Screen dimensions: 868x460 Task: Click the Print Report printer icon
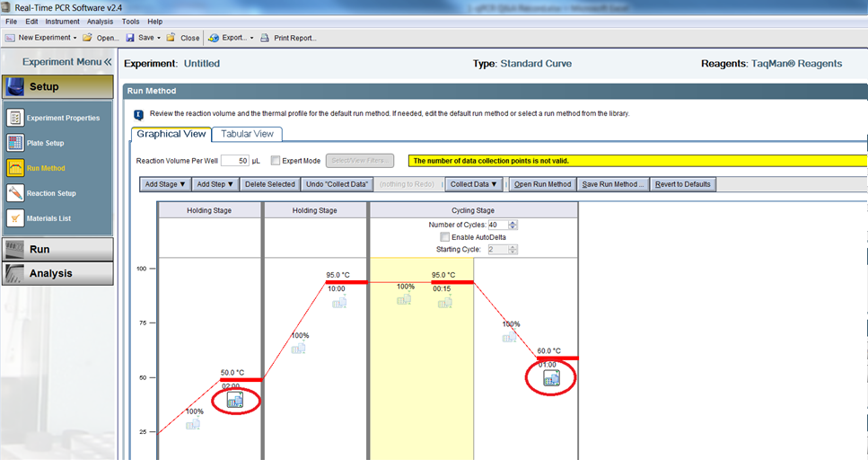tap(265, 38)
